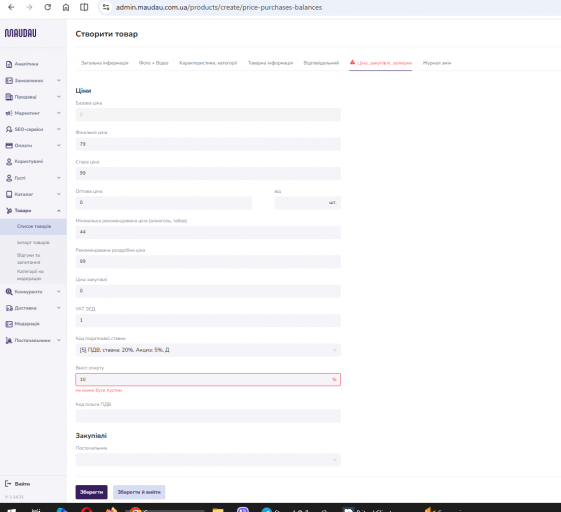Image resolution: width=561 pixels, height=512 pixels.
Task: Collapse the Товари menu chevron
Action: (x=59, y=210)
